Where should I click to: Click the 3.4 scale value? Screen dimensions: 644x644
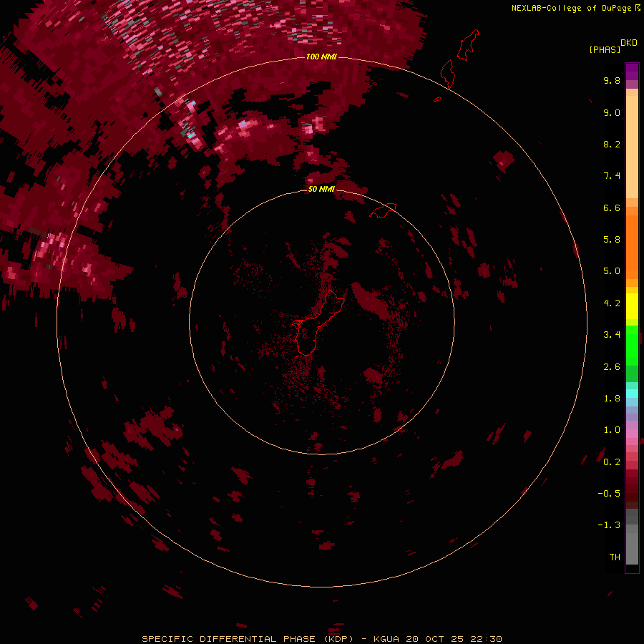612,335
